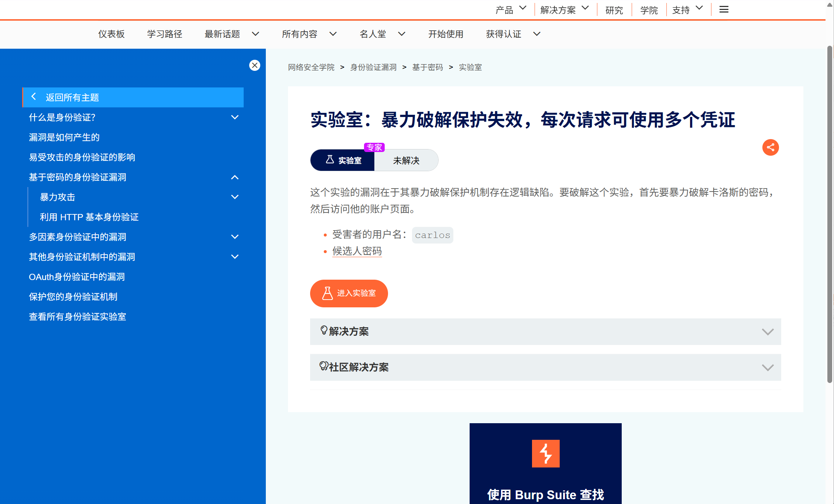Open 查看所有身份验证实验室 sidebar item
The height and width of the screenshot is (504, 834).
point(78,317)
